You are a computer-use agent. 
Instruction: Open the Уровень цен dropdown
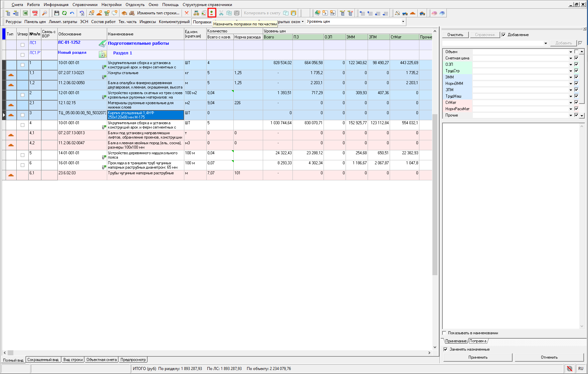click(403, 22)
